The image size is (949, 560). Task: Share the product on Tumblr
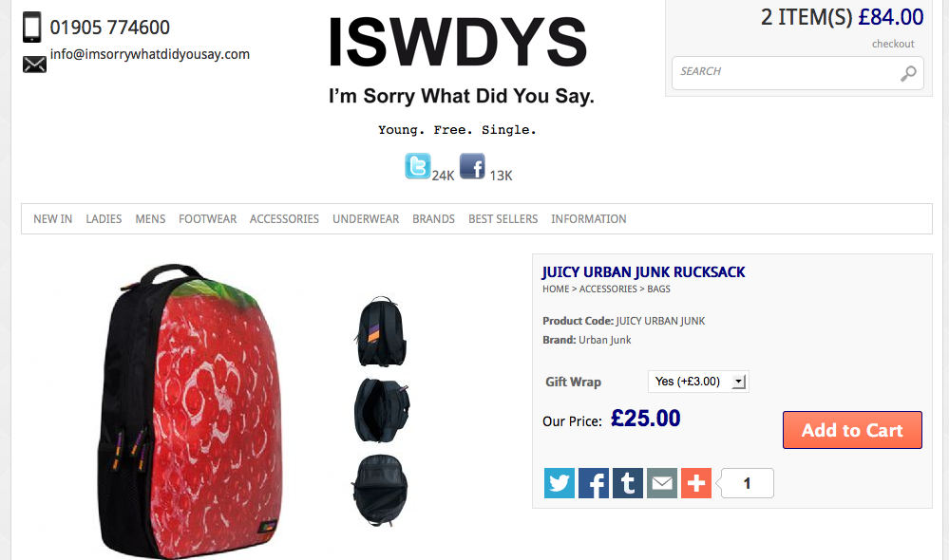[628, 483]
